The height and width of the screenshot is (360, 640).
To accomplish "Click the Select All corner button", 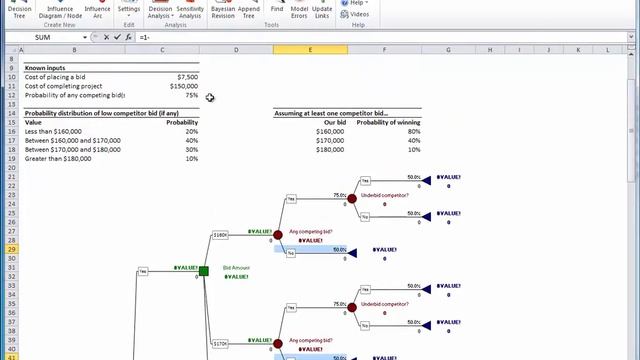I will click(11, 50).
